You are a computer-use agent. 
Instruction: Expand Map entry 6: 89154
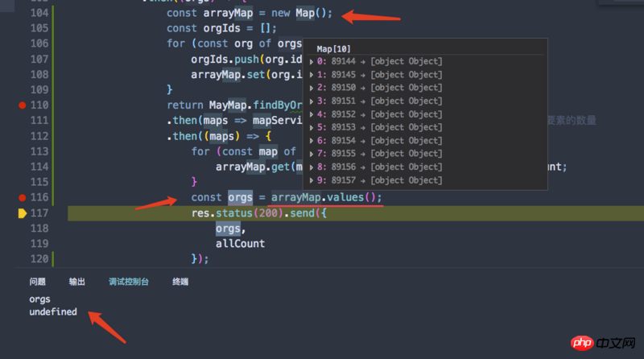click(312, 141)
